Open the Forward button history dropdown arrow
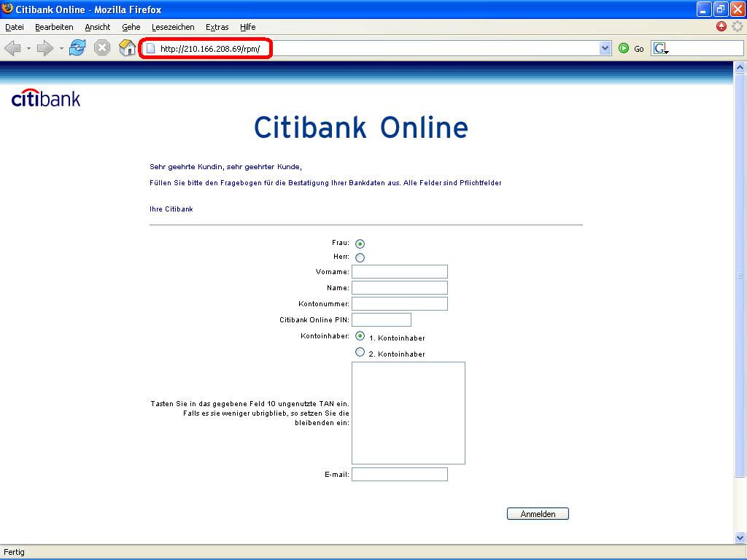747x560 pixels. click(x=61, y=49)
